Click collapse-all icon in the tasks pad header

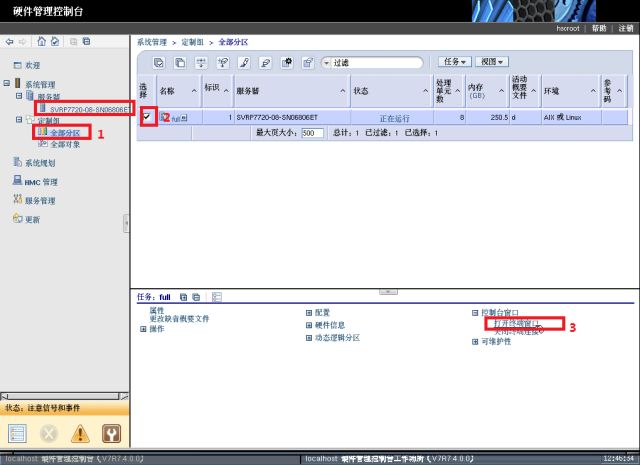[196, 297]
